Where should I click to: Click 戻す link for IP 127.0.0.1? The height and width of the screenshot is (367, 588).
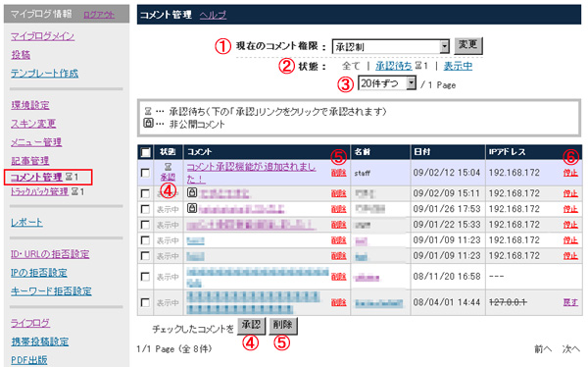pos(570,302)
